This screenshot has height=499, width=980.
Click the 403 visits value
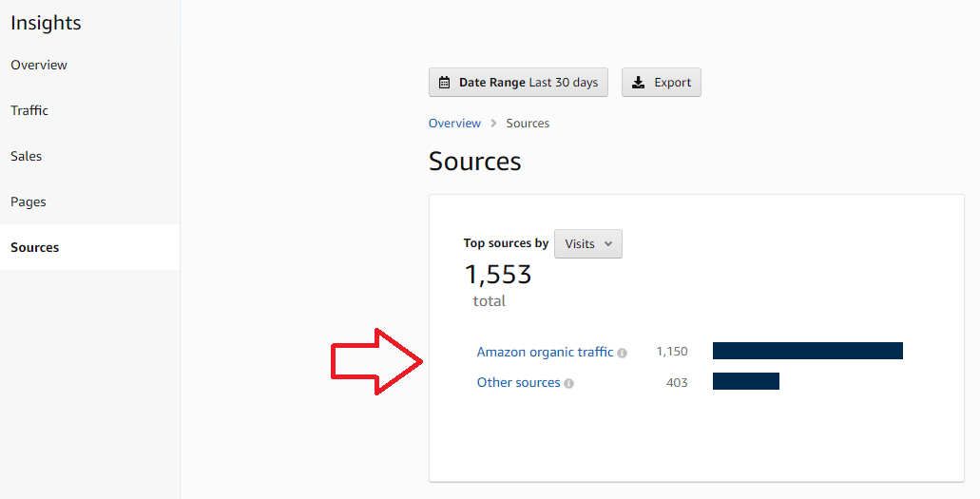pos(677,383)
